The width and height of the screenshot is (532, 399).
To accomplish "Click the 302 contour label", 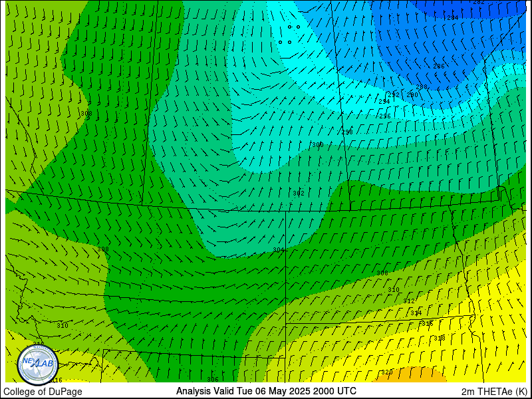I will click(x=299, y=194).
